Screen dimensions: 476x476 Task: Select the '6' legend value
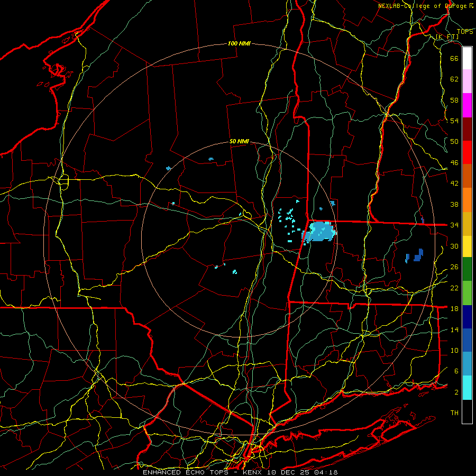(456, 371)
